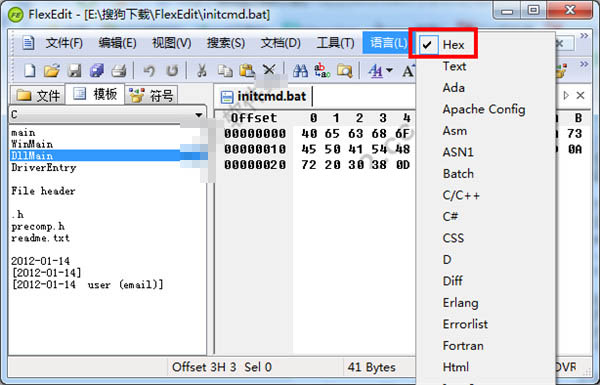The image size is (600, 385).
Task: Click the print toolbar icon
Action: tap(119, 71)
